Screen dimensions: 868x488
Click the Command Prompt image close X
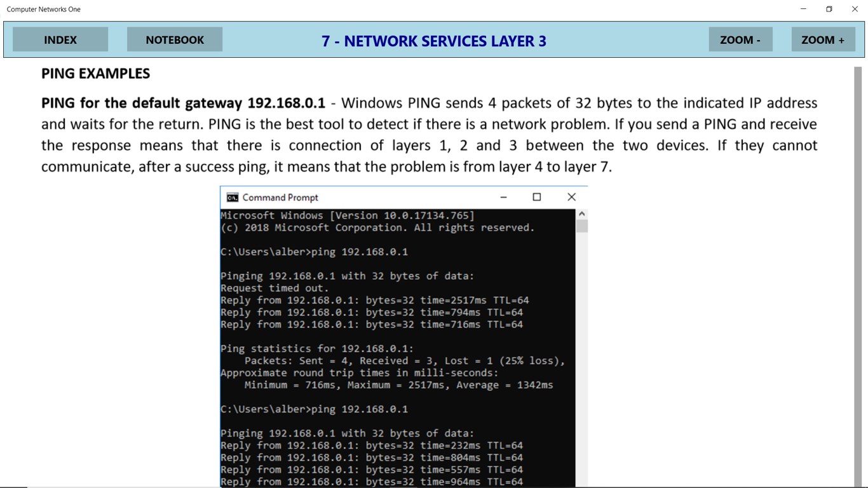tap(571, 197)
